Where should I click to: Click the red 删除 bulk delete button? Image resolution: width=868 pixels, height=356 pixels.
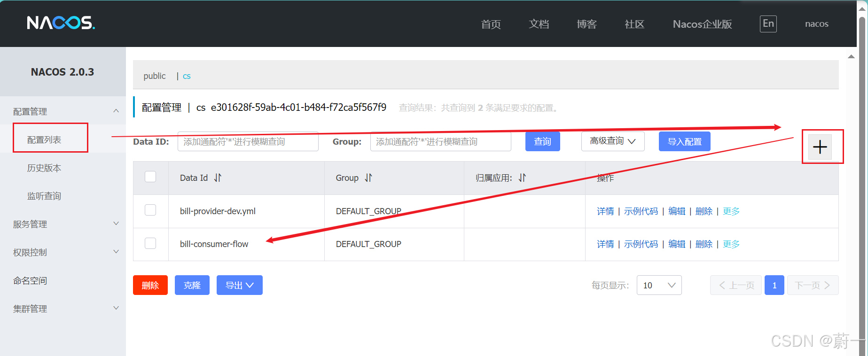click(150, 285)
